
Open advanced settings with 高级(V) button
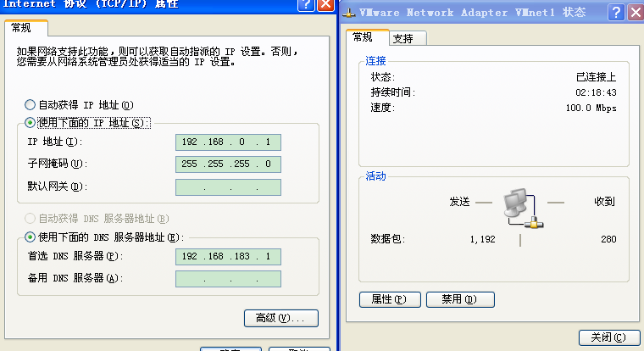click(281, 318)
